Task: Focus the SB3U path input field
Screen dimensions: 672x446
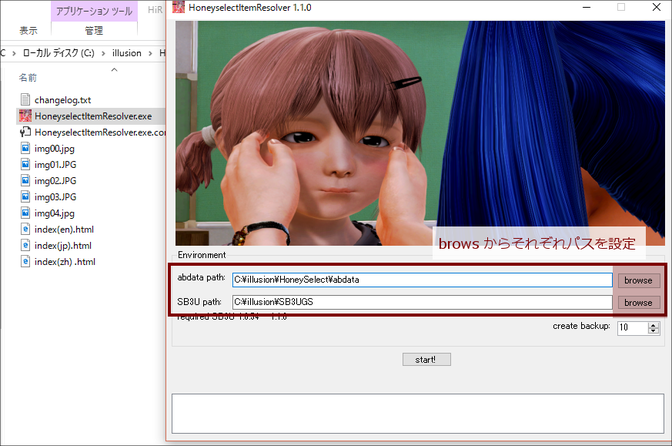Action: [x=422, y=302]
